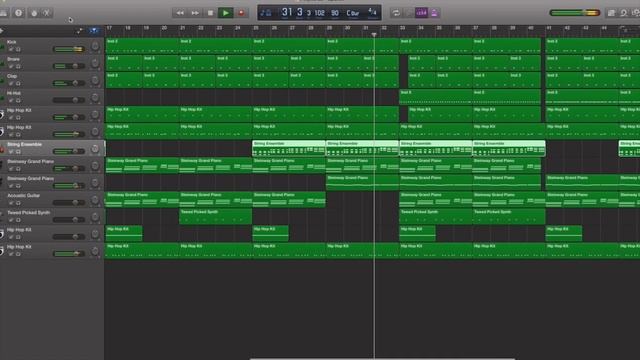Click the Clap track pan knob

[95, 80]
